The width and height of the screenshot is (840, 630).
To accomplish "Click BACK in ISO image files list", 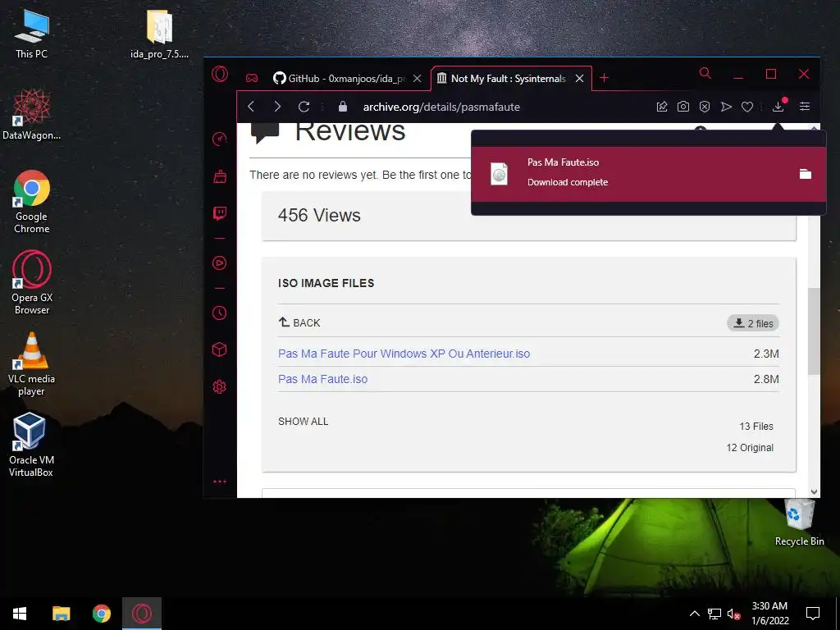I will [299, 322].
